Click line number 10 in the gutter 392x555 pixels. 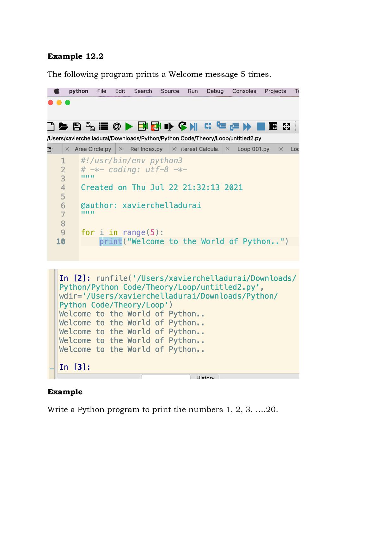pyautogui.click(x=61, y=242)
